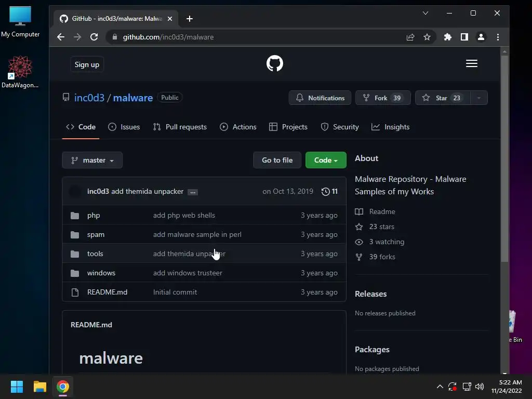This screenshot has height=399, width=532.
Task: Fork the repository
Action: coord(383,98)
